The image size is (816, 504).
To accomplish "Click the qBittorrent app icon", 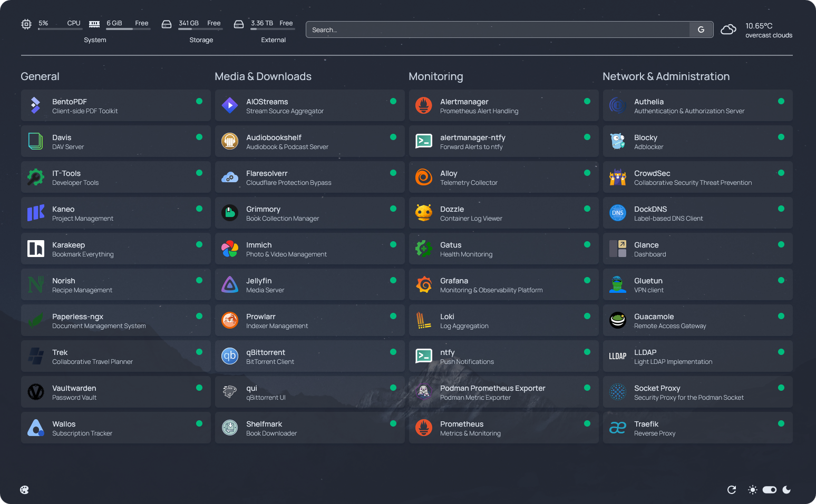I will (x=230, y=356).
